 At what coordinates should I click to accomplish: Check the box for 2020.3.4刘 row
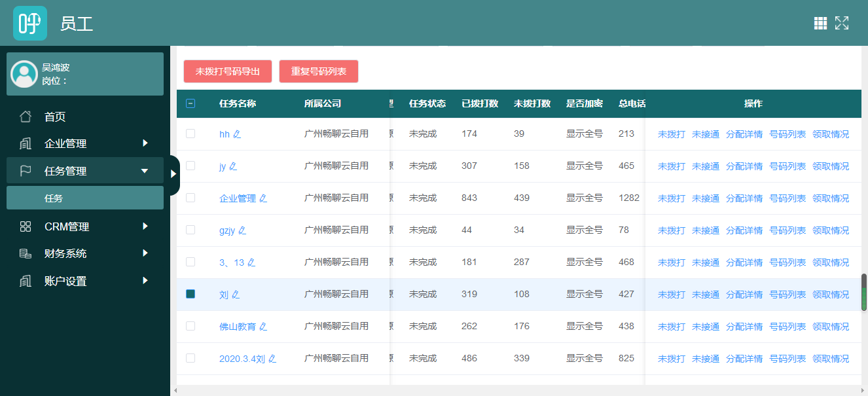(190, 358)
